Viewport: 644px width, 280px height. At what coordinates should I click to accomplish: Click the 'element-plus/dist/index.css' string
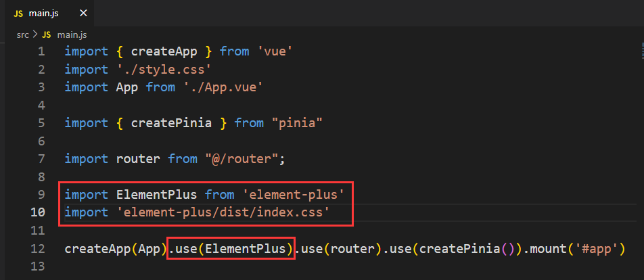223,212
